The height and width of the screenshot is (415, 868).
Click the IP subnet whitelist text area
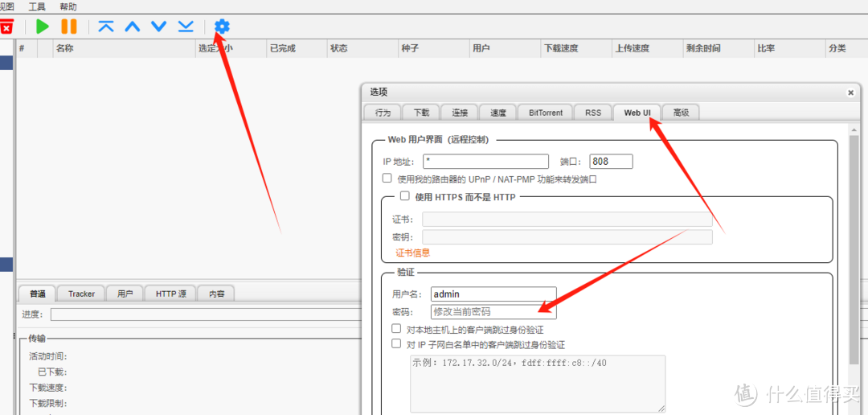tap(538, 384)
